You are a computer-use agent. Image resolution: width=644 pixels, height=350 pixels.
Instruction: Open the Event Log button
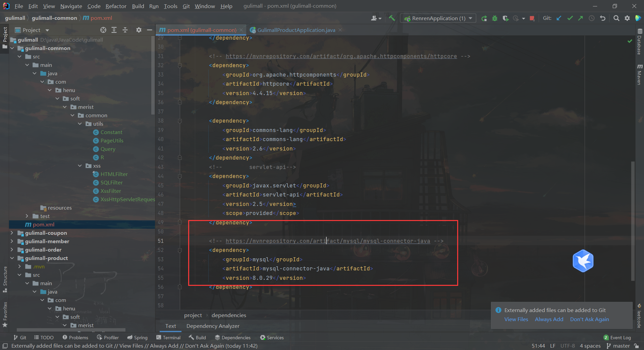[x=617, y=338]
